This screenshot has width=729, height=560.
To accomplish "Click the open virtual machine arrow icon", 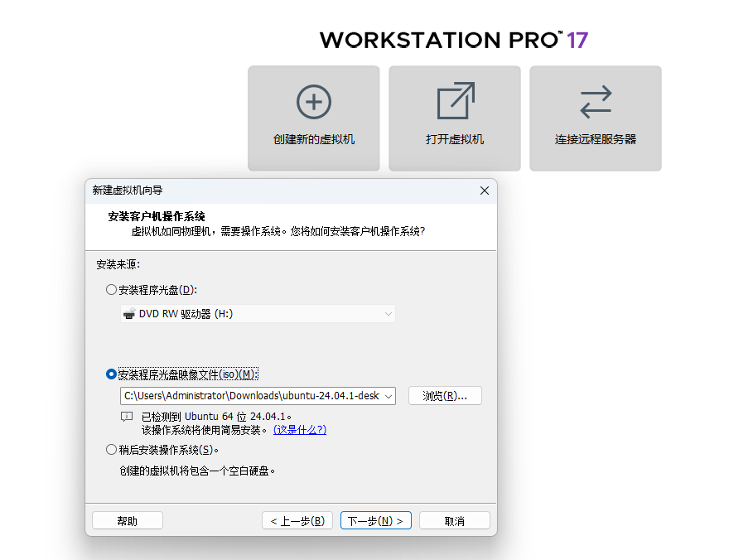I will point(456,100).
